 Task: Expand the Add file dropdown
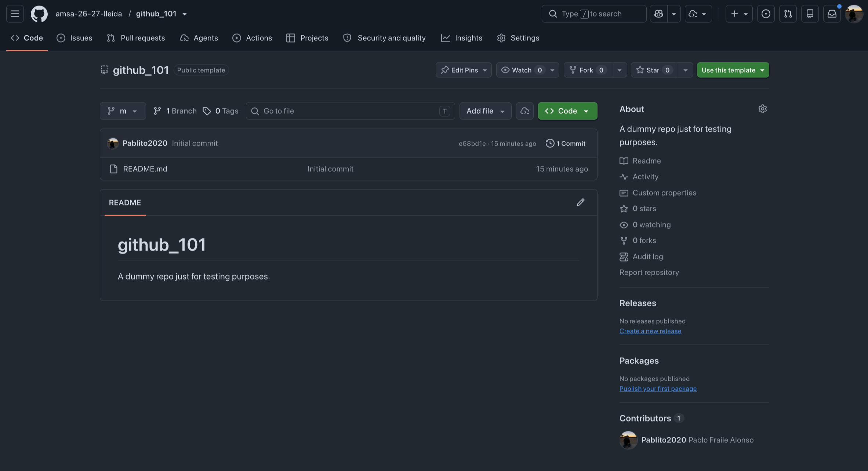pos(485,111)
